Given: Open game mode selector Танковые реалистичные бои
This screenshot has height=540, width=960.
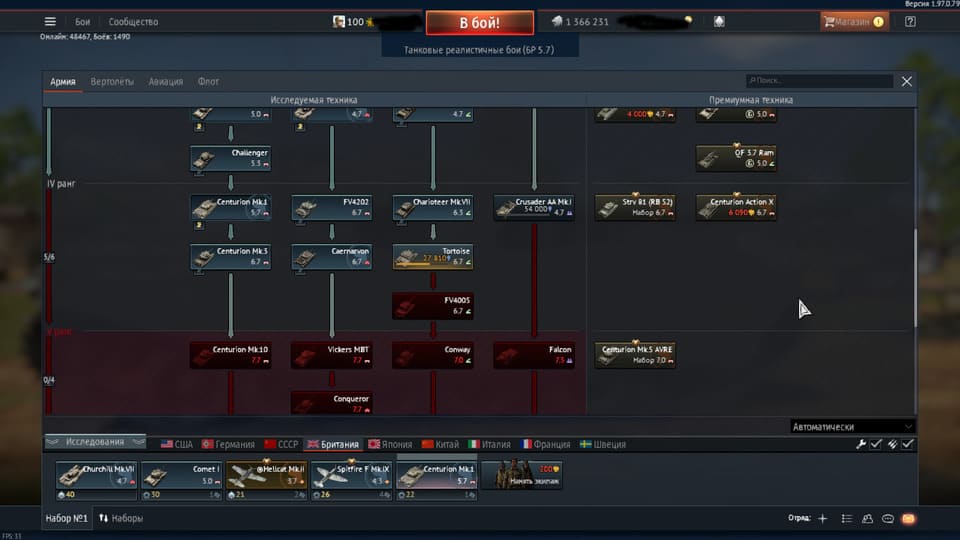Looking at the screenshot, I should coord(479,50).
